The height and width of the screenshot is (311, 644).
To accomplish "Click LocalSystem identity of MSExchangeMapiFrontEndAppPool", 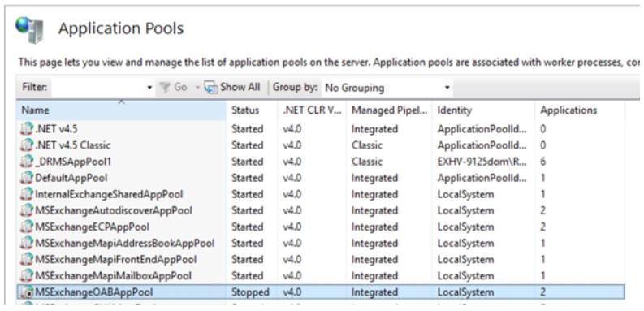I will (x=465, y=260).
